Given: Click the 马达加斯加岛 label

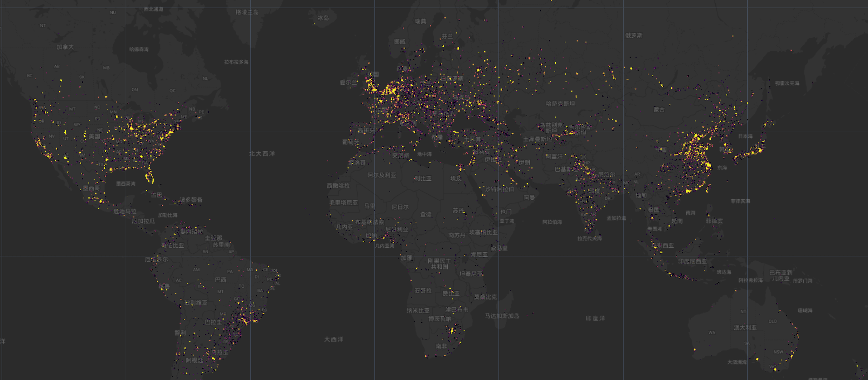Looking at the screenshot, I should [x=502, y=316].
